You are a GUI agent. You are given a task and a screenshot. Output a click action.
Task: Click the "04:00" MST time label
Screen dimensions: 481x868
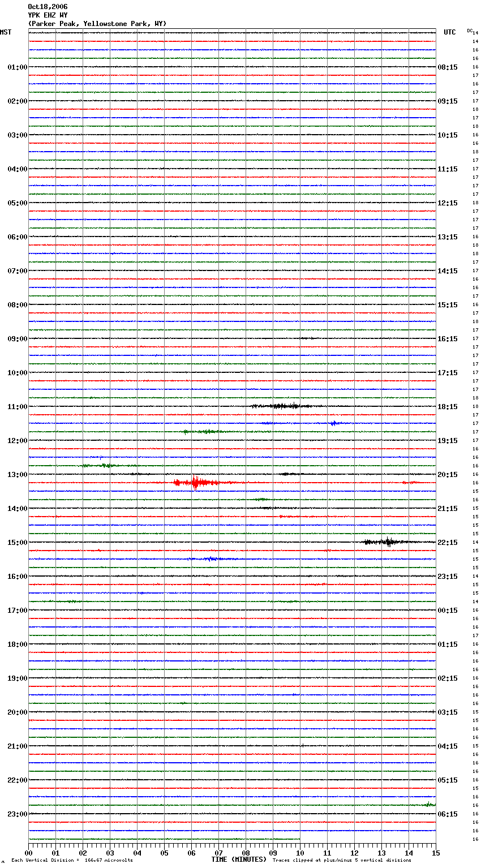[x=17, y=169]
